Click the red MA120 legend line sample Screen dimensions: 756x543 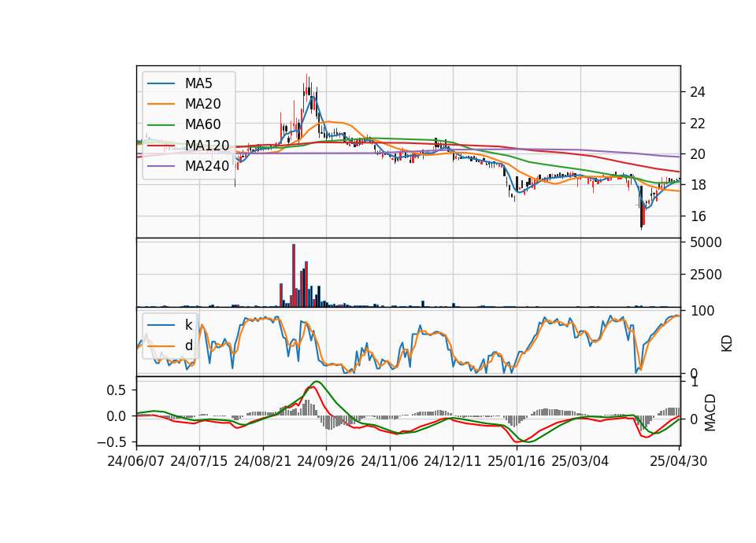coord(161,146)
